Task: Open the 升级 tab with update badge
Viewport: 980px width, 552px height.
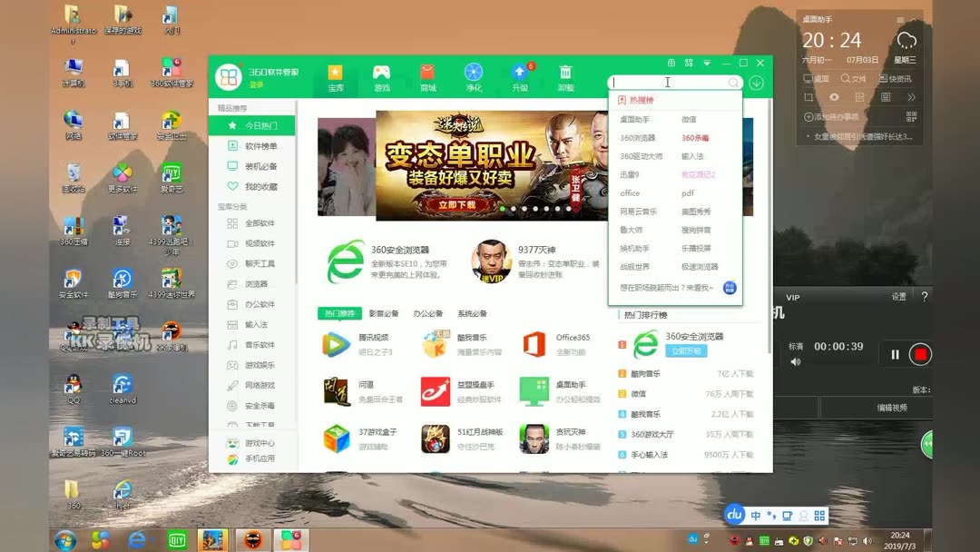Action: click(520, 78)
